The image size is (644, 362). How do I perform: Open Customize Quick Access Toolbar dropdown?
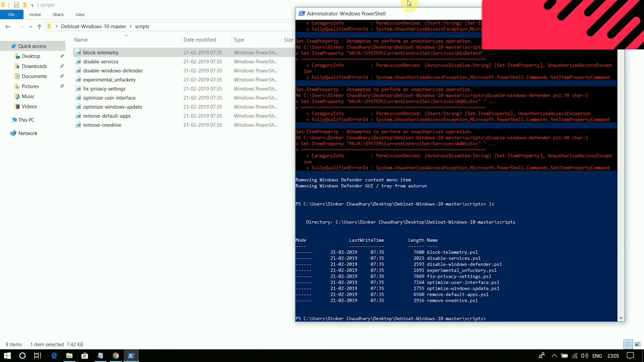pyautogui.click(x=32, y=5)
